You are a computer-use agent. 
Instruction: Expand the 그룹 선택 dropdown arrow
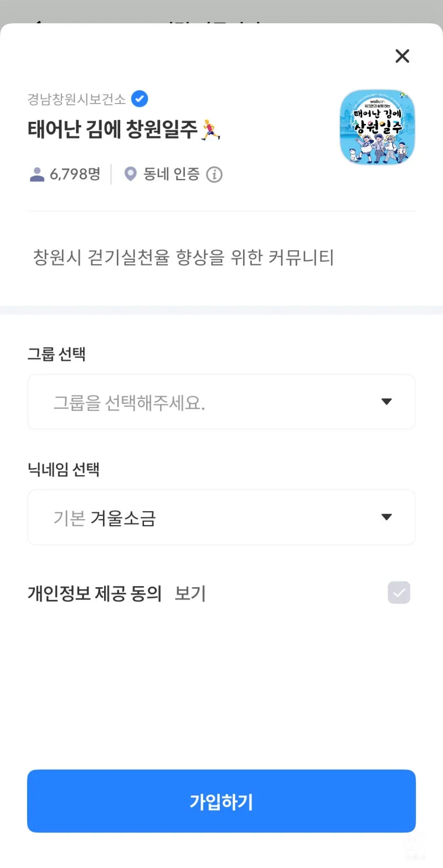point(387,402)
